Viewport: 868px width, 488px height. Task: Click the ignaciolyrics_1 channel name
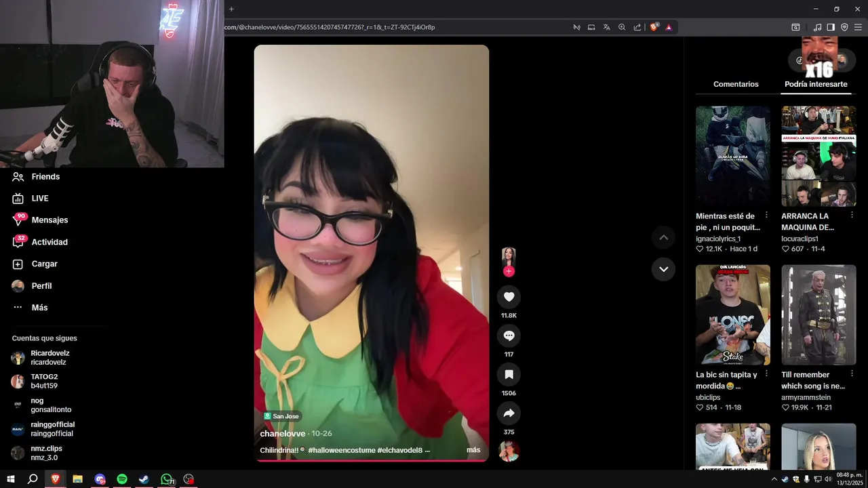pos(718,239)
